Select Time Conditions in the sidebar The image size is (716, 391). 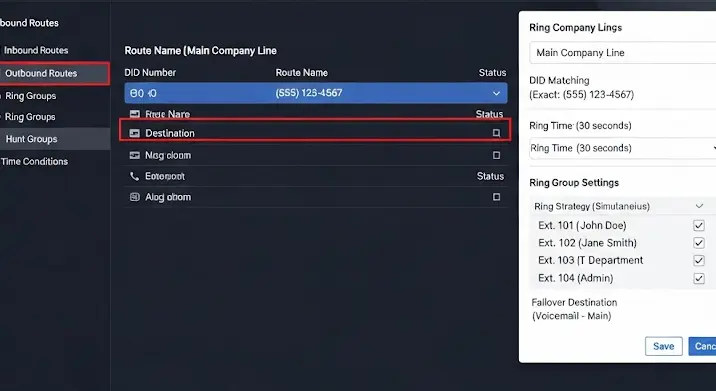click(34, 161)
